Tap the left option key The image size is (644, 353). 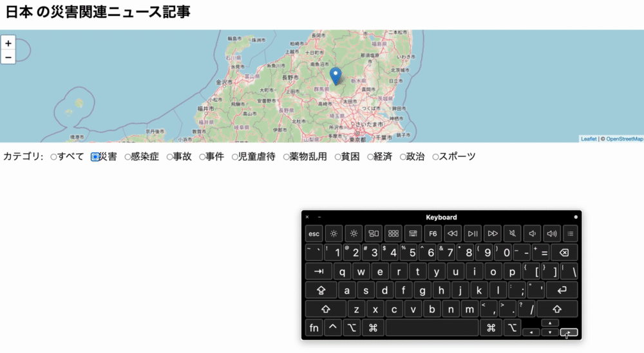(352, 327)
